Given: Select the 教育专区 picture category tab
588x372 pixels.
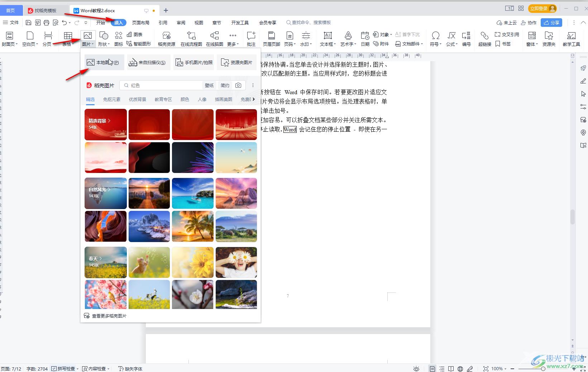Looking at the screenshot, I should pos(163,99).
